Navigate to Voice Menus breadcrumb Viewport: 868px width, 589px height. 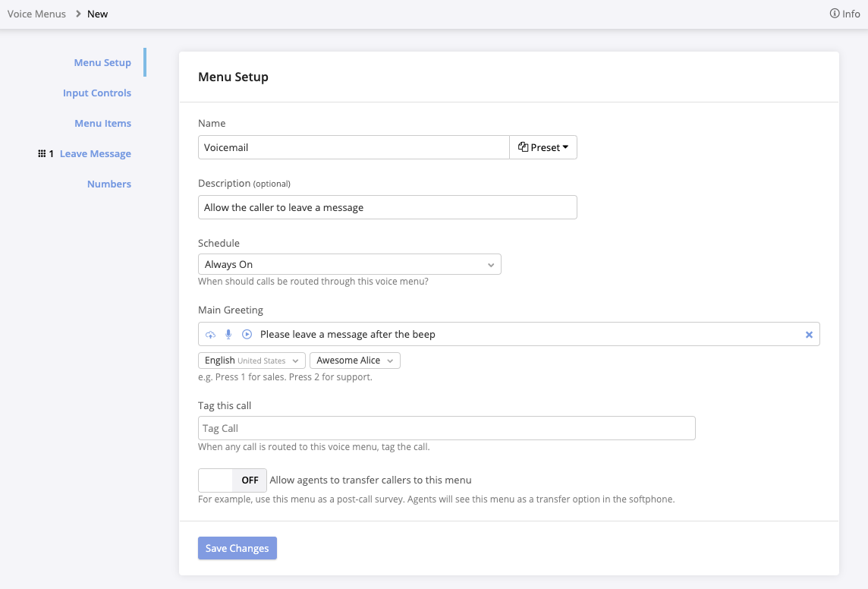36,14
